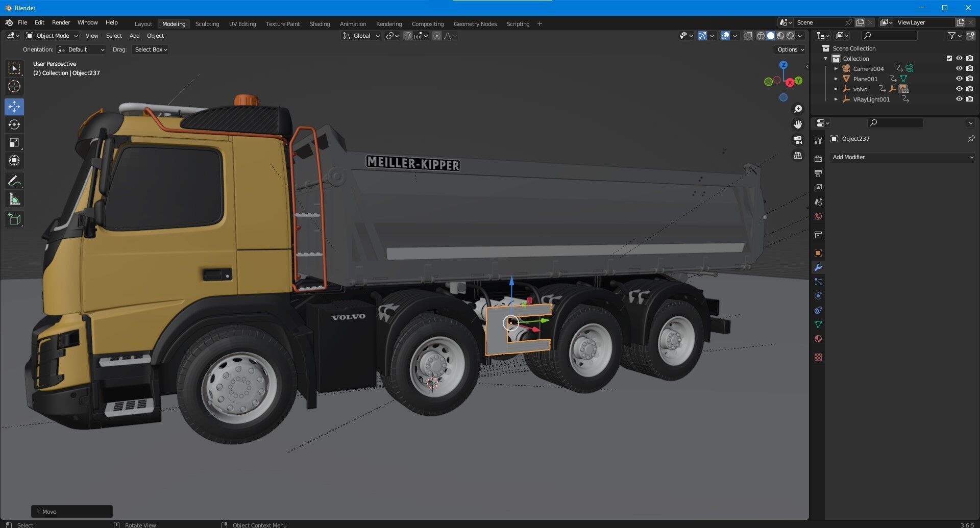Open the Tool properties tab
Screen dimensions: 980x528
tap(818, 141)
